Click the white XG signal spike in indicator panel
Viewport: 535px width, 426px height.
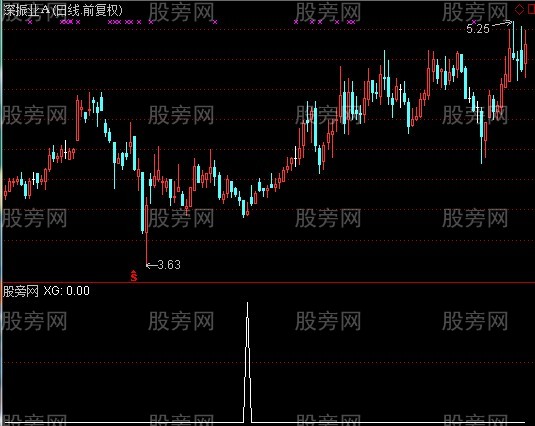pyautogui.click(x=248, y=363)
